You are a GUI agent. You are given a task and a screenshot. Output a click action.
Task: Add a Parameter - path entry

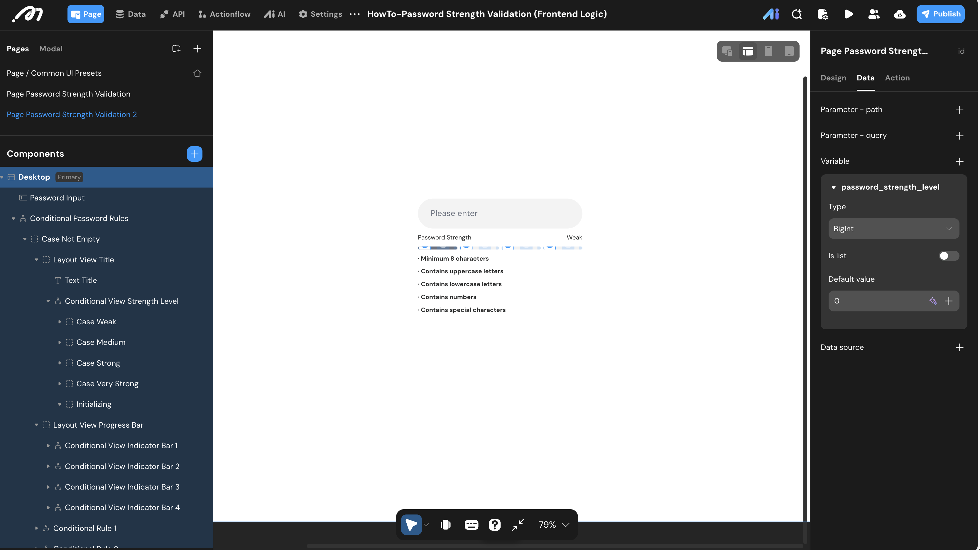[x=959, y=110]
